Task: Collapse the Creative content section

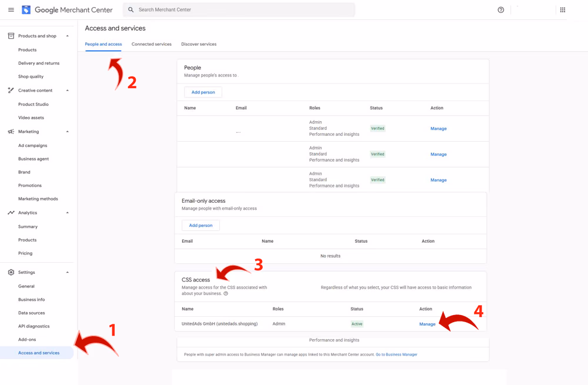Action: tap(68, 91)
